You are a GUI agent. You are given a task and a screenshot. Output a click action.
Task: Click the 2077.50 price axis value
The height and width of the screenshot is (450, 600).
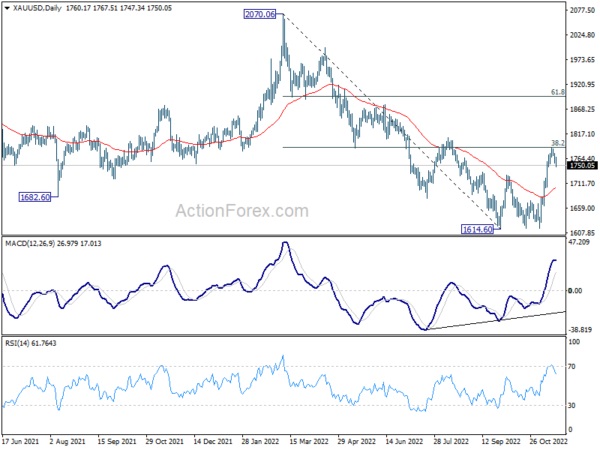[582, 11]
